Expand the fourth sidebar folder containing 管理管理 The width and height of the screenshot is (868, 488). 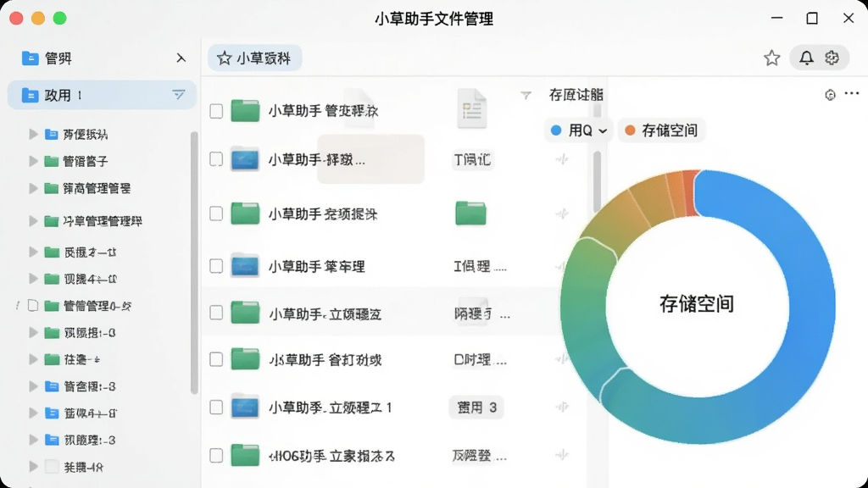point(33,221)
